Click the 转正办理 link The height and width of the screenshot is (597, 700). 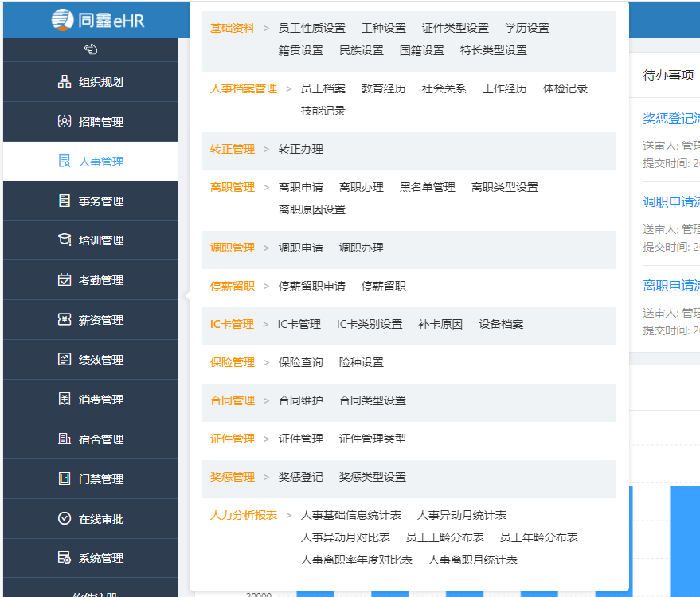(300, 149)
